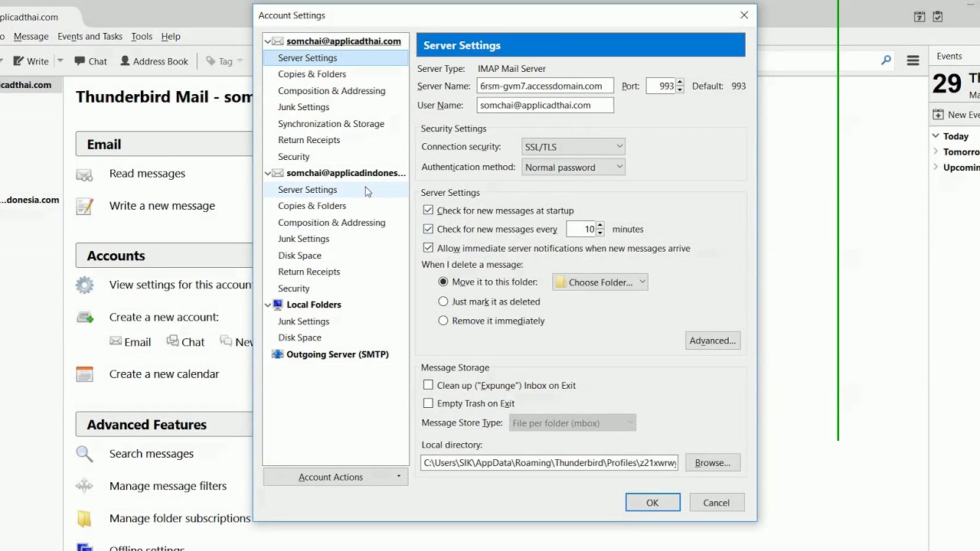Viewport: 980px width, 551px height.
Task: Open Chat from the main toolbar
Action: (90, 61)
